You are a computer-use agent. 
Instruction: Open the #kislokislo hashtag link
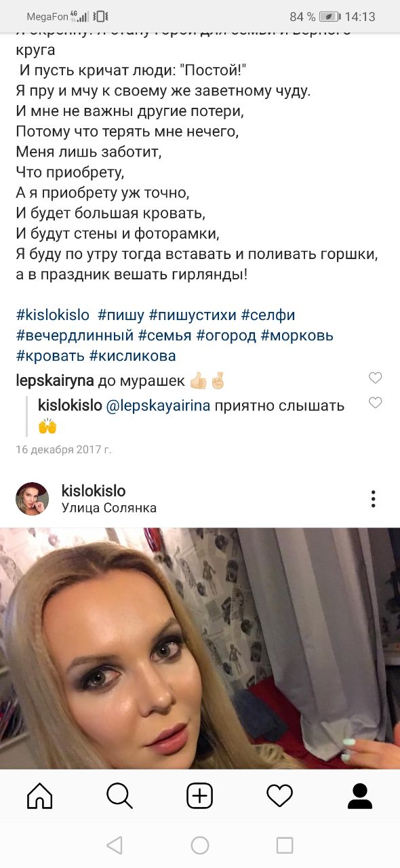53,315
